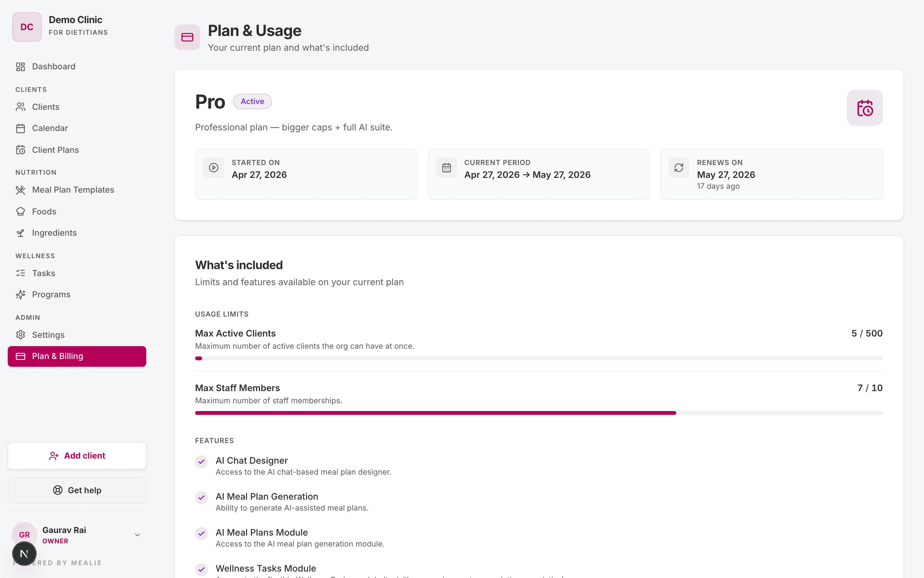Select Plan & Billing menu item
This screenshot has height=578, width=924.
(x=77, y=356)
